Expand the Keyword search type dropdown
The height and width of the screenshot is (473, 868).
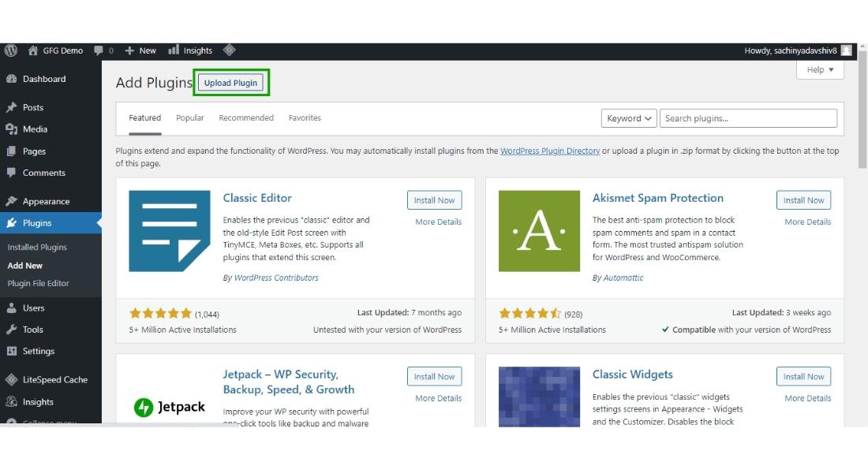click(x=629, y=118)
